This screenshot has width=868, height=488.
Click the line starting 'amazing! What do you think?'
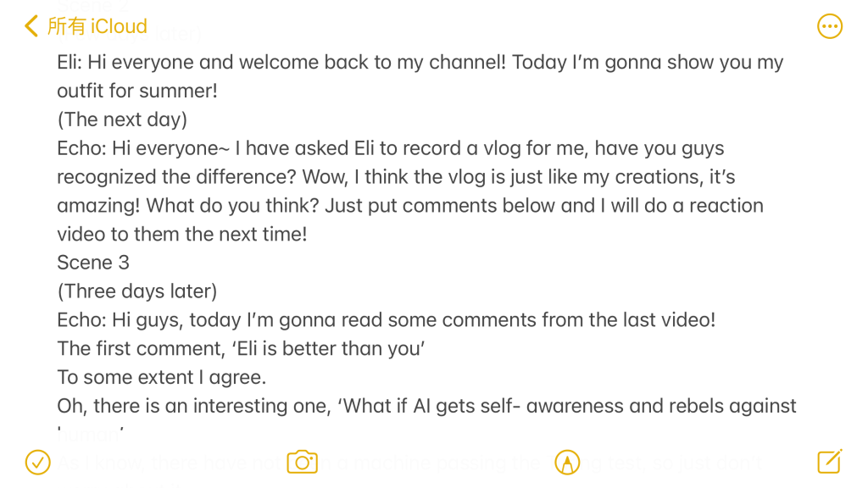[x=409, y=206]
